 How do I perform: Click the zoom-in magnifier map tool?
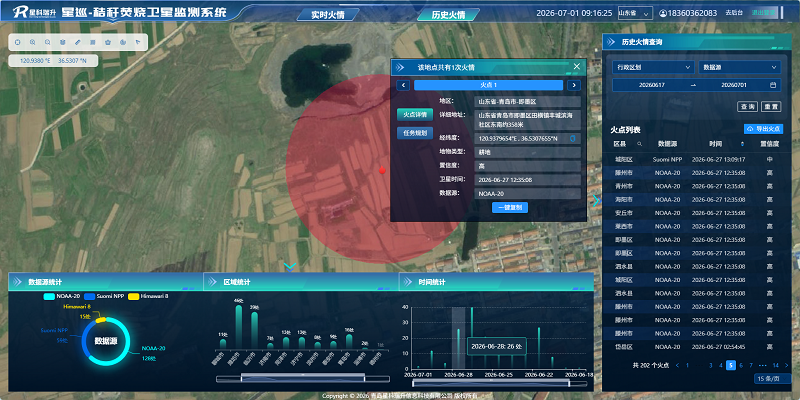(x=33, y=42)
